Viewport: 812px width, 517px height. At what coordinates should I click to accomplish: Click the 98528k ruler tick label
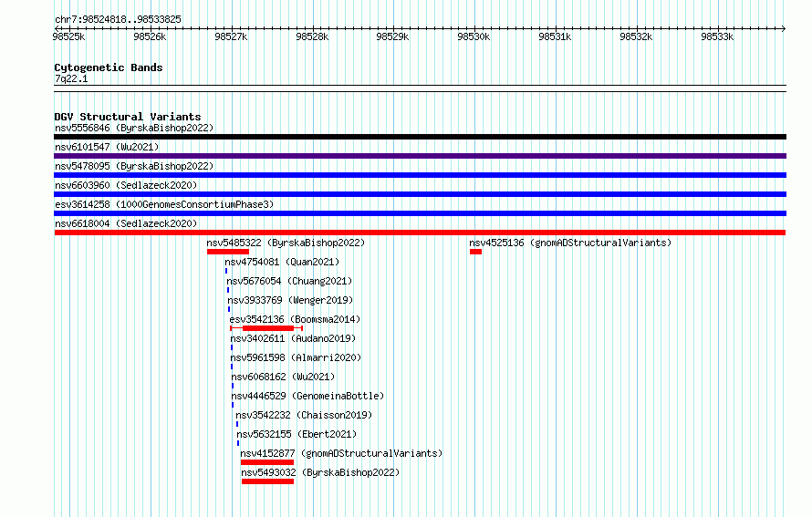tap(312, 36)
